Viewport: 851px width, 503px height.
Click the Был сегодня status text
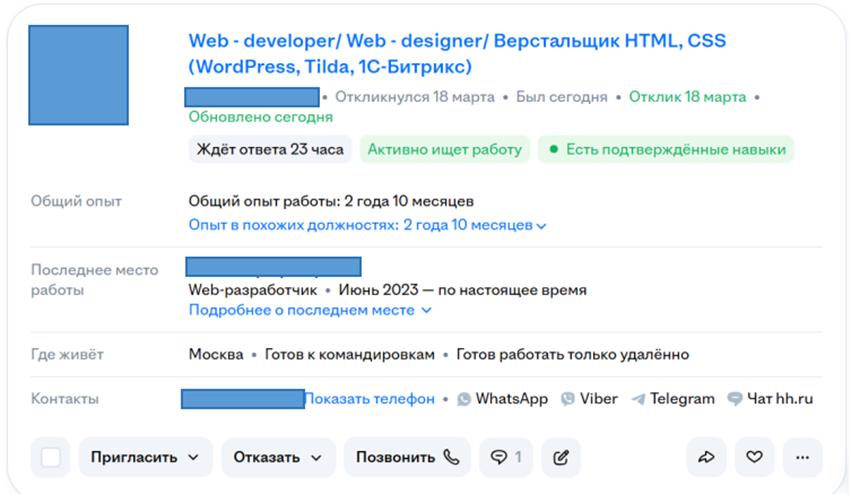click(562, 97)
